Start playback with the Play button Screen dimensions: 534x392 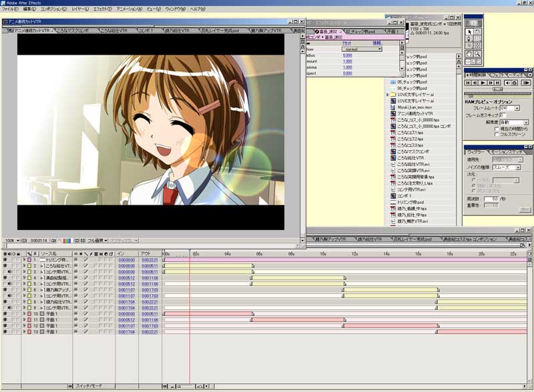[x=483, y=83]
